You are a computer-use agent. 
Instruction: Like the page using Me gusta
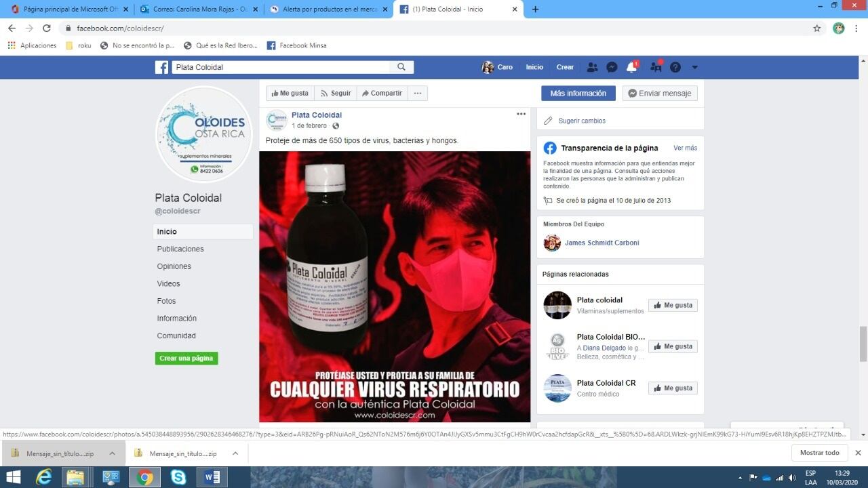click(x=290, y=93)
